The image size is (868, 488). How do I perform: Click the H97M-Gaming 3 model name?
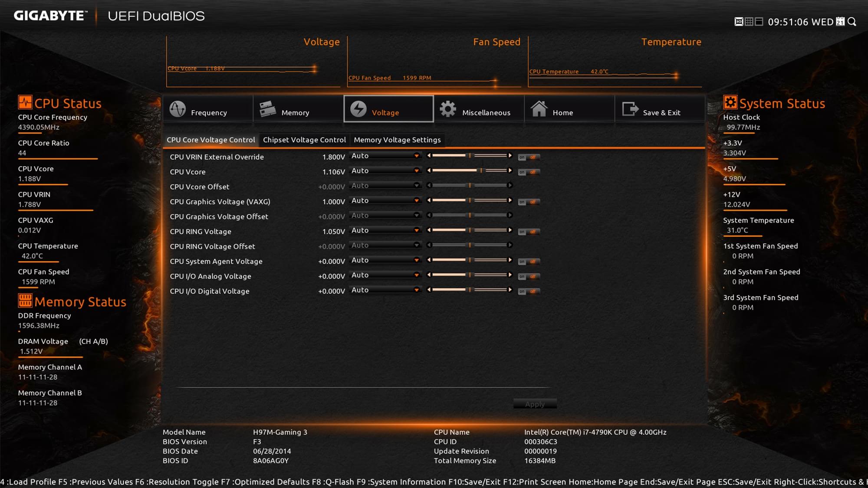click(x=280, y=432)
